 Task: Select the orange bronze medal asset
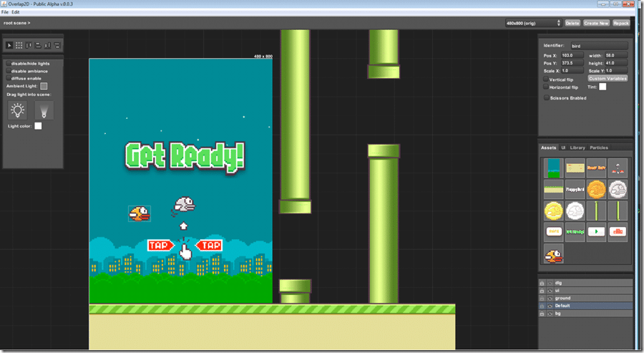tap(596, 190)
